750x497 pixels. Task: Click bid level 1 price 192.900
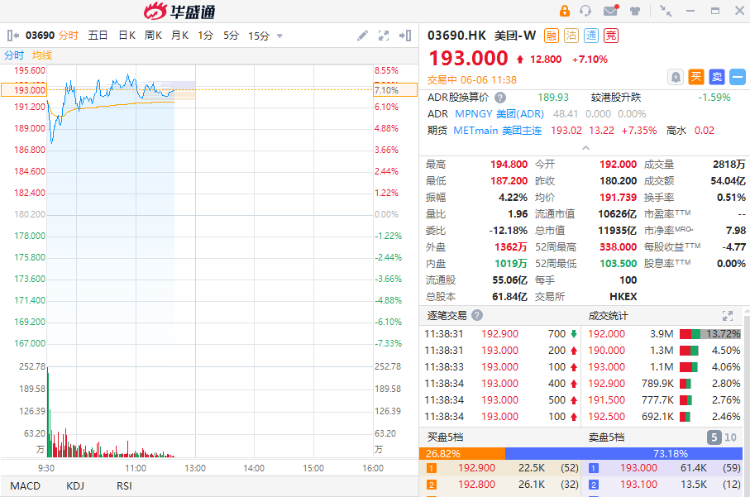click(476, 468)
